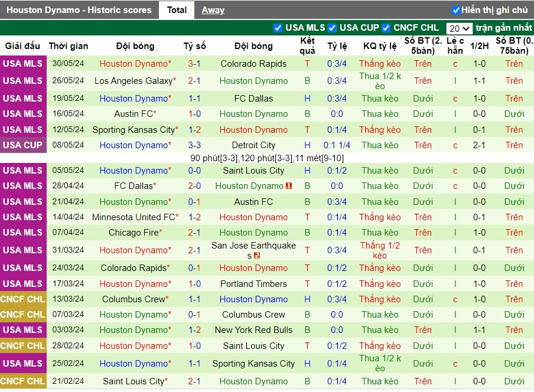534x392 pixels.
Task: Click the CNCF CHL label on 28/02/24
Action: [23, 346]
